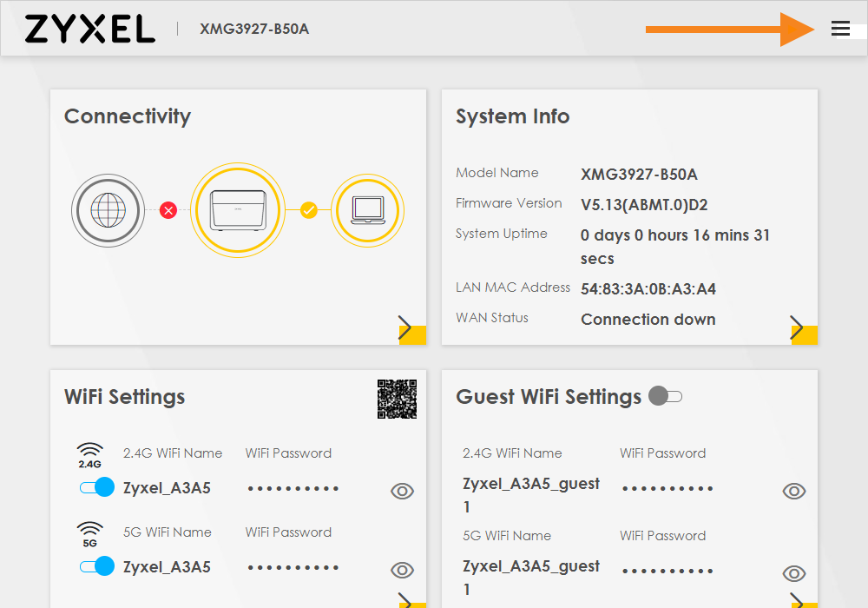
Task: Click the WiFi QR code icon
Action: click(x=399, y=400)
